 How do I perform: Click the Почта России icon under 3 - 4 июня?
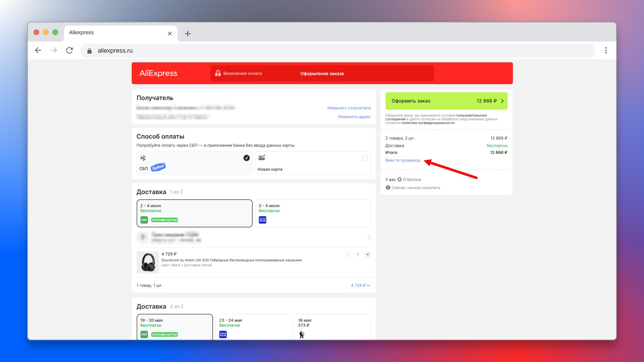(x=262, y=220)
